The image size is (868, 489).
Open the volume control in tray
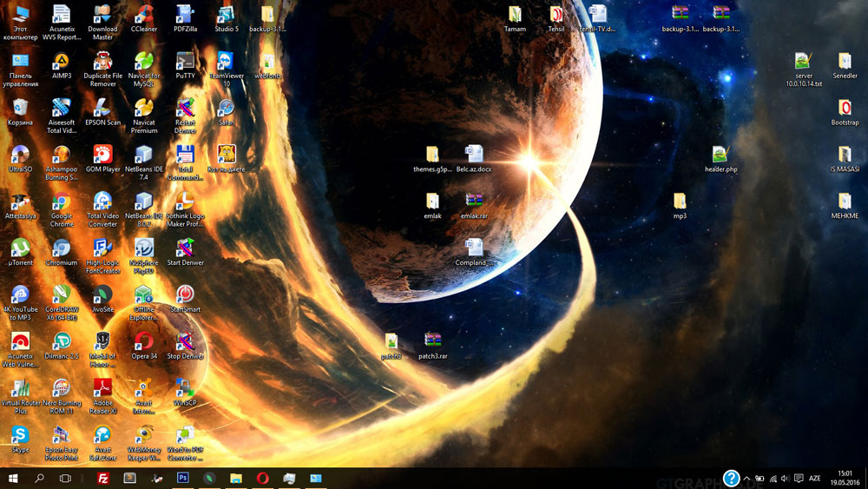(x=785, y=479)
